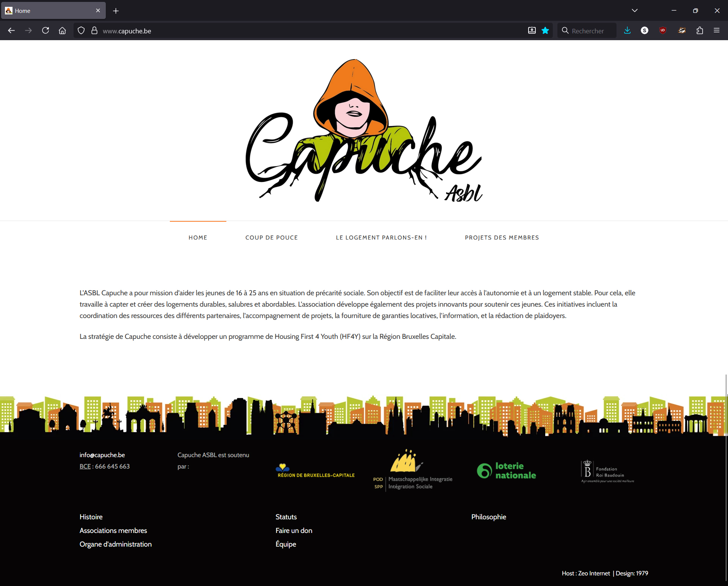Image resolution: width=728 pixels, height=586 pixels.
Task: Click the Loterie Nationale sponsor logo
Action: pyautogui.click(x=507, y=471)
